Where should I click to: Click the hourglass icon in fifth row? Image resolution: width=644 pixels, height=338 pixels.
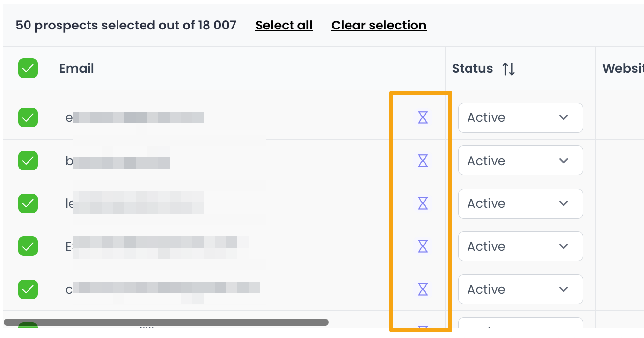(423, 289)
